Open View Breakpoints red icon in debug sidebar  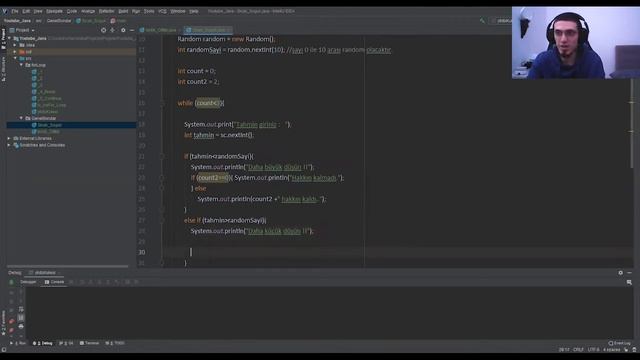[11, 321]
